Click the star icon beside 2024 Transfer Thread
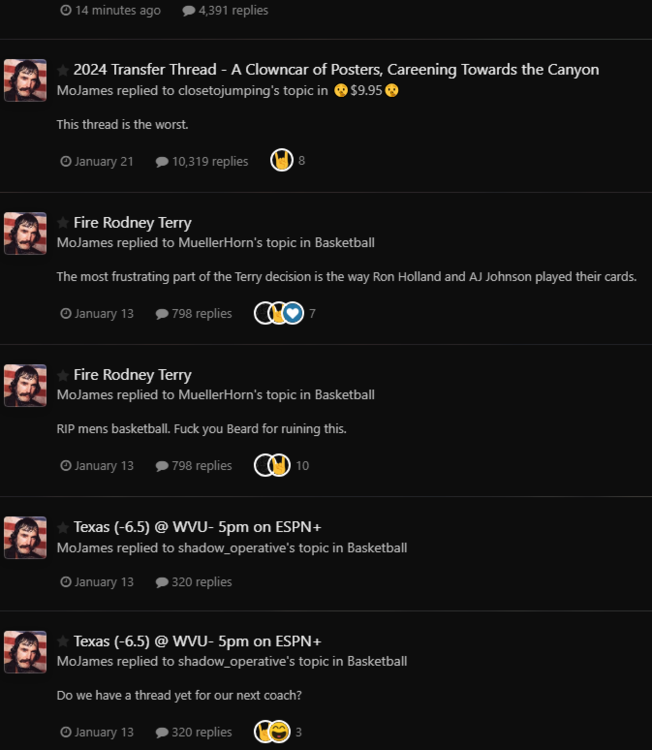 [63, 70]
